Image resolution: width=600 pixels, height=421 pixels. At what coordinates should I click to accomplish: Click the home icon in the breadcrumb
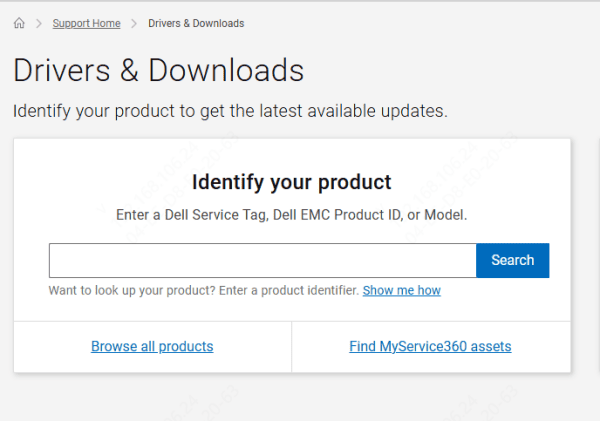[19, 23]
